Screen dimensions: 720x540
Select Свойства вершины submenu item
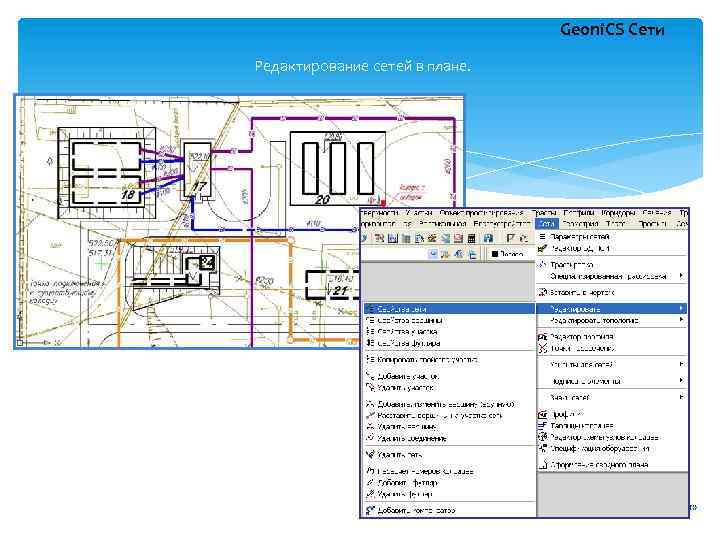(410, 320)
